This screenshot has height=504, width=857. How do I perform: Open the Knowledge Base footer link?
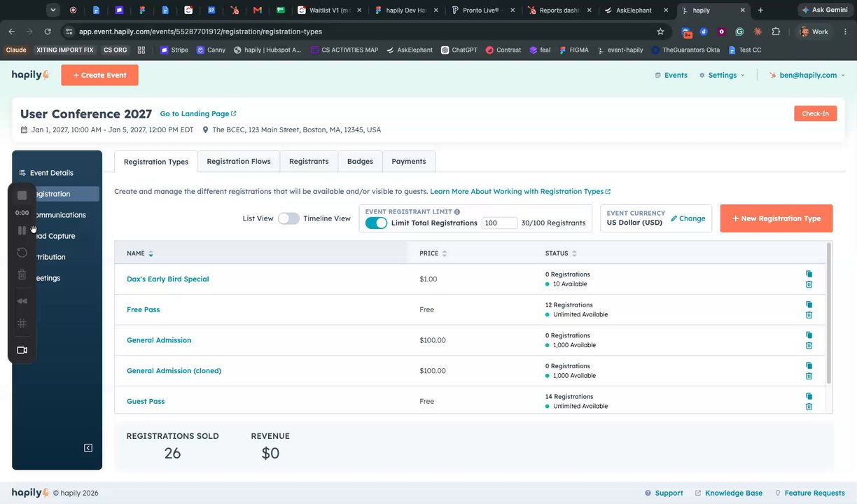pyautogui.click(x=728, y=493)
